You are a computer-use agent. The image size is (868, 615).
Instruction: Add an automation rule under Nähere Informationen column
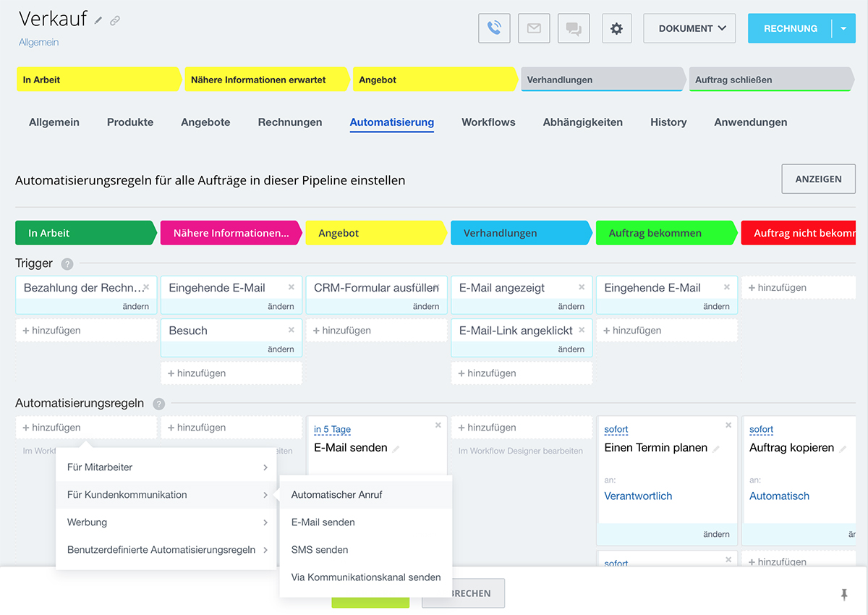[231, 428]
